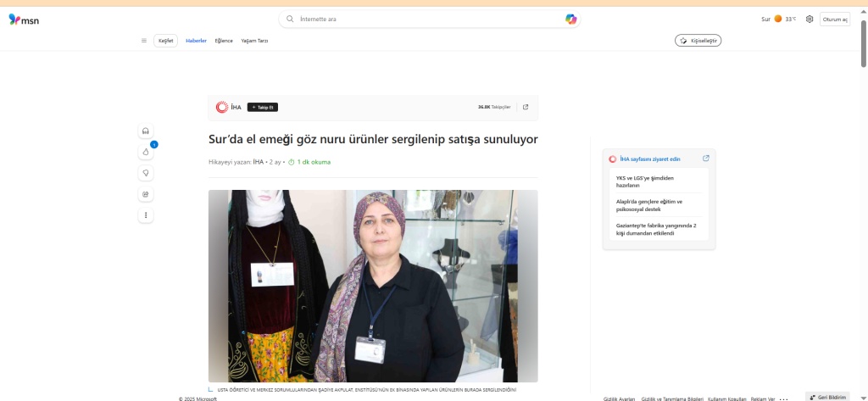Click the headphones listen icon
The width and height of the screenshot is (868, 401).
pos(146,131)
